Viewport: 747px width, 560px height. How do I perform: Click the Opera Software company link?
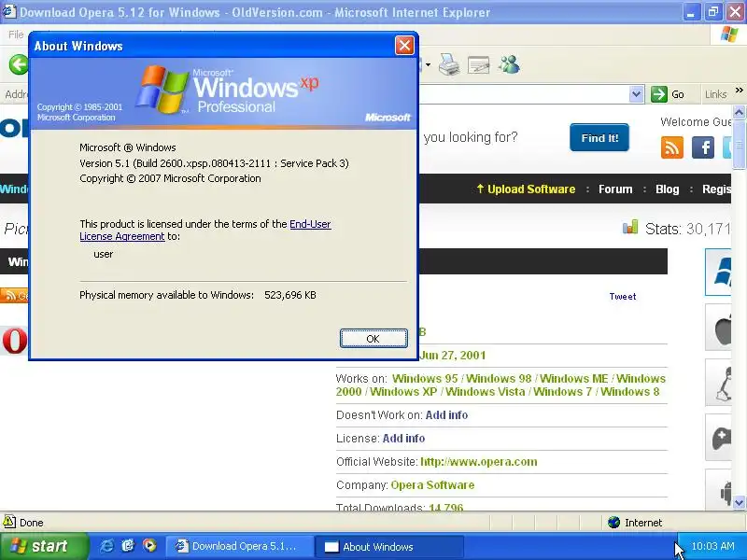tap(432, 485)
